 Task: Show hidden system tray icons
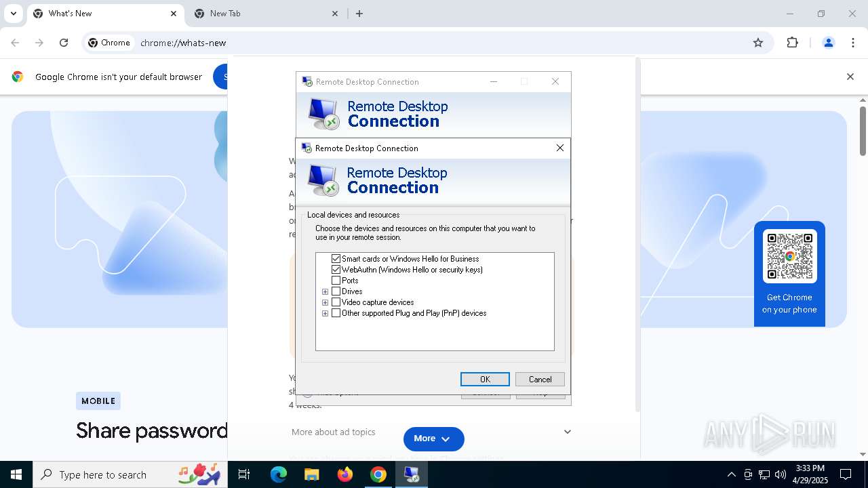(x=731, y=474)
